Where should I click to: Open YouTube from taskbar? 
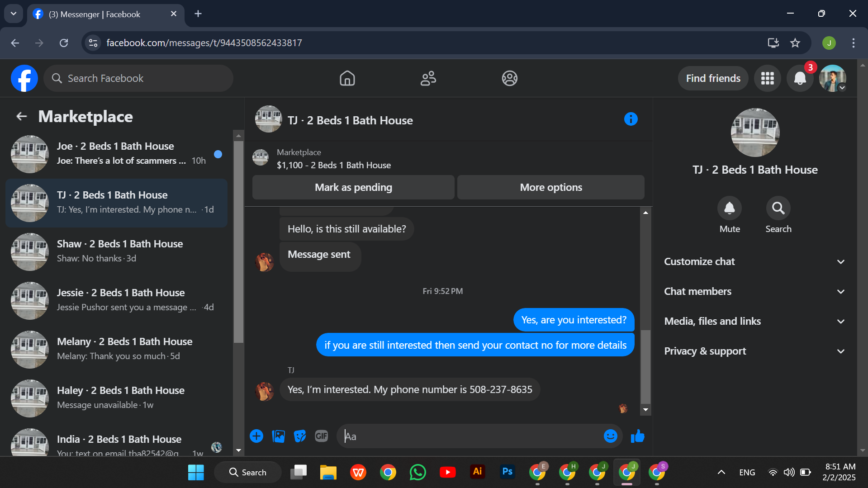[x=447, y=472]
